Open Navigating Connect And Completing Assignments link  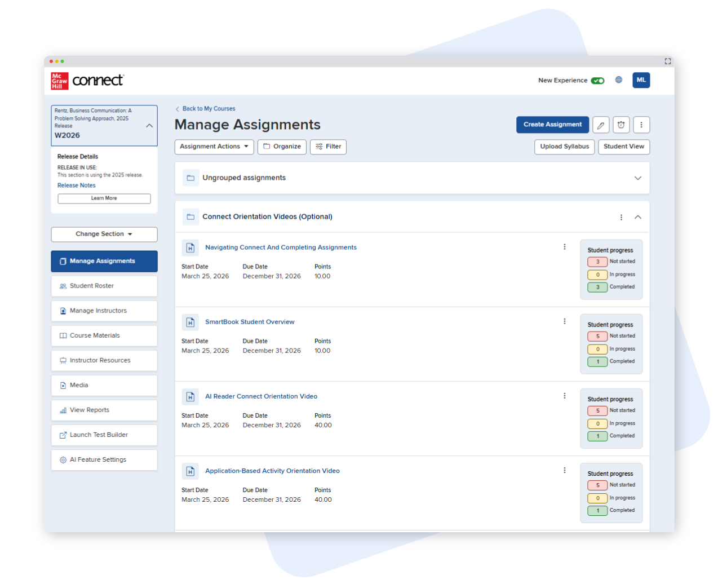281,247
